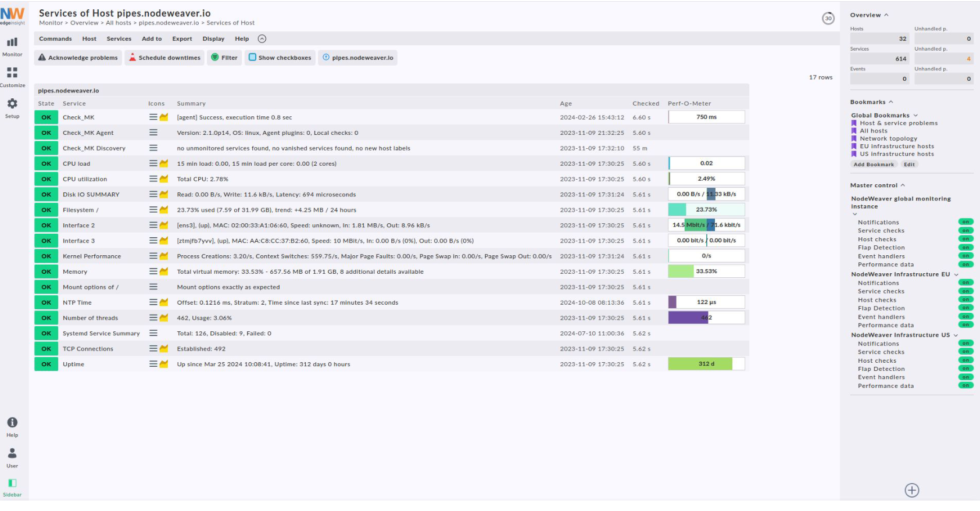Toggle Flap Detection for global monitoring instance
This screenshot has height=511, width=980.
[965, 247]
